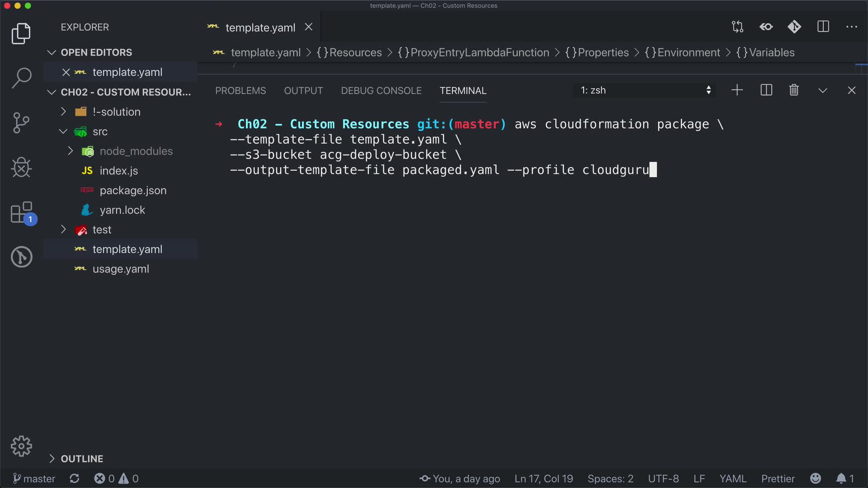This screenshot has width=868, height=488.
Task: Switch to the DEBUG CONSOLE tab
Action: coord(381,90)
